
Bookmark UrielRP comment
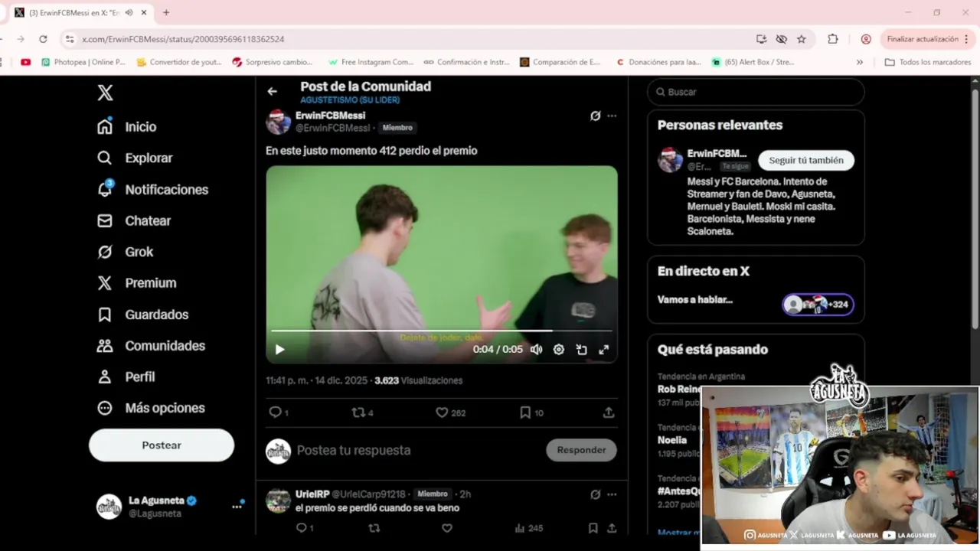click(593, 528)
